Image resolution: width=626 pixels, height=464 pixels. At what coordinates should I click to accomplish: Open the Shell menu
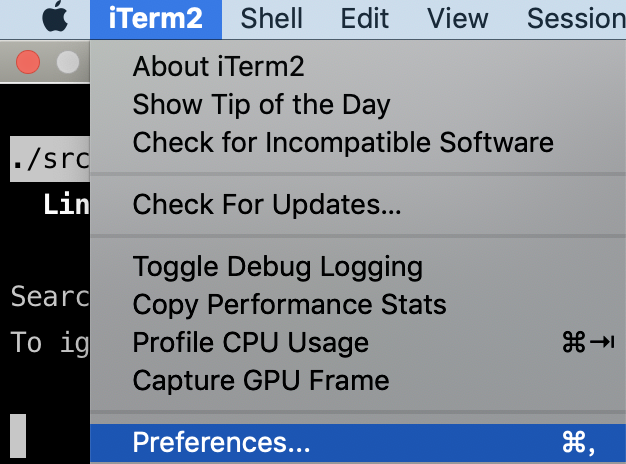(271, 19)
